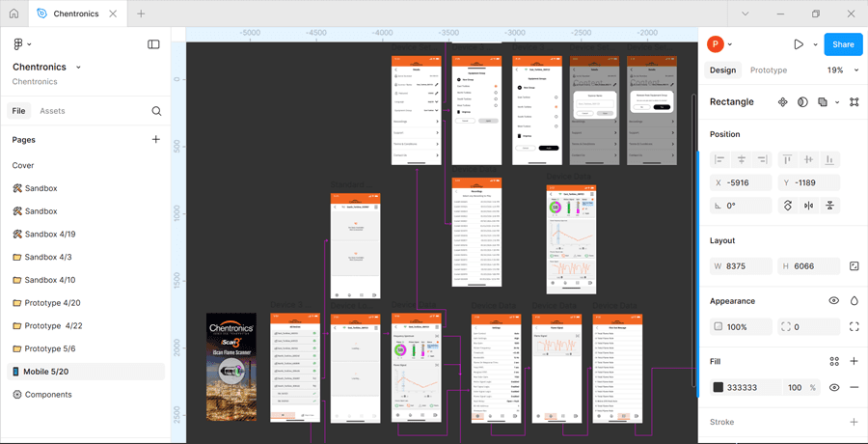Viewport: 868px width, 444px height.
Task: Add a fill with the plus icon
Action: (x=854, y=361)
